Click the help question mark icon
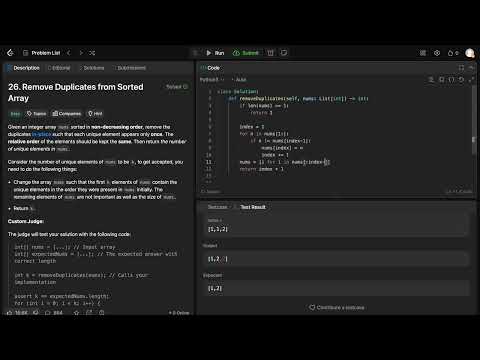The width and height of the screenshot is (480, 360). click(x=102, y=313)
